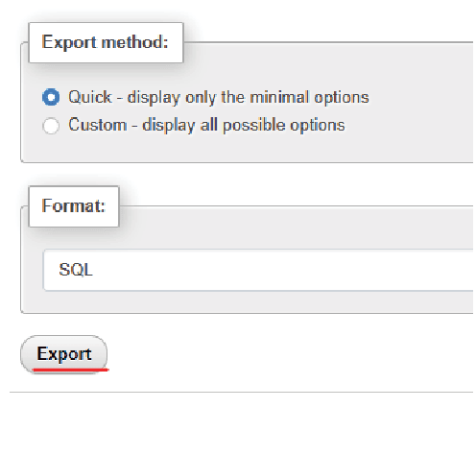
Task: Click the 'all possible options' text in Custom label
Action: point(273,125)
